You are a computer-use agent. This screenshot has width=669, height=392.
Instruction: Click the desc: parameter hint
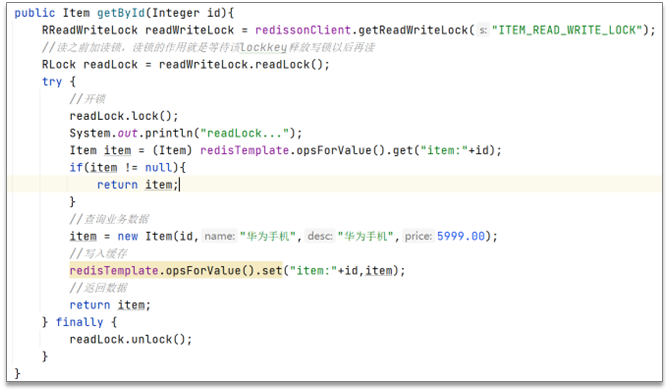(320, 236)
